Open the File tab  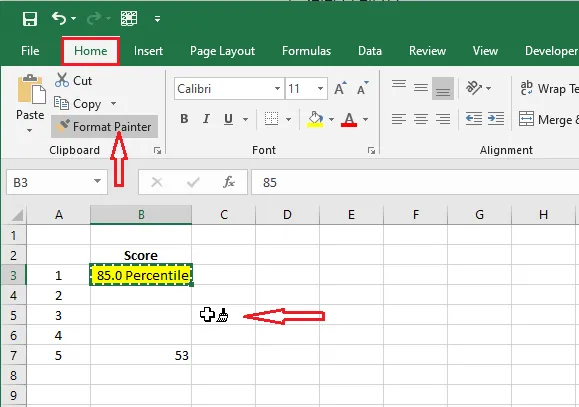point(30,51)
